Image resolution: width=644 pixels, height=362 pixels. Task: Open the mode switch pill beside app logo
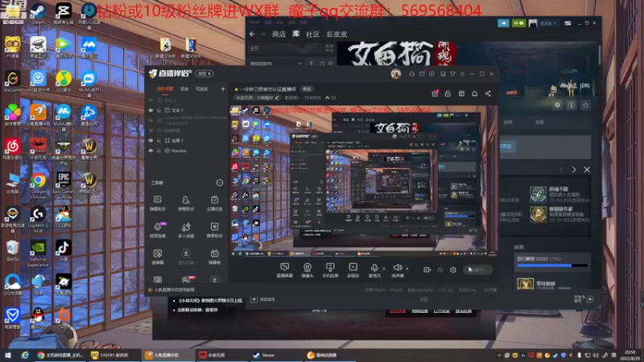204,73
